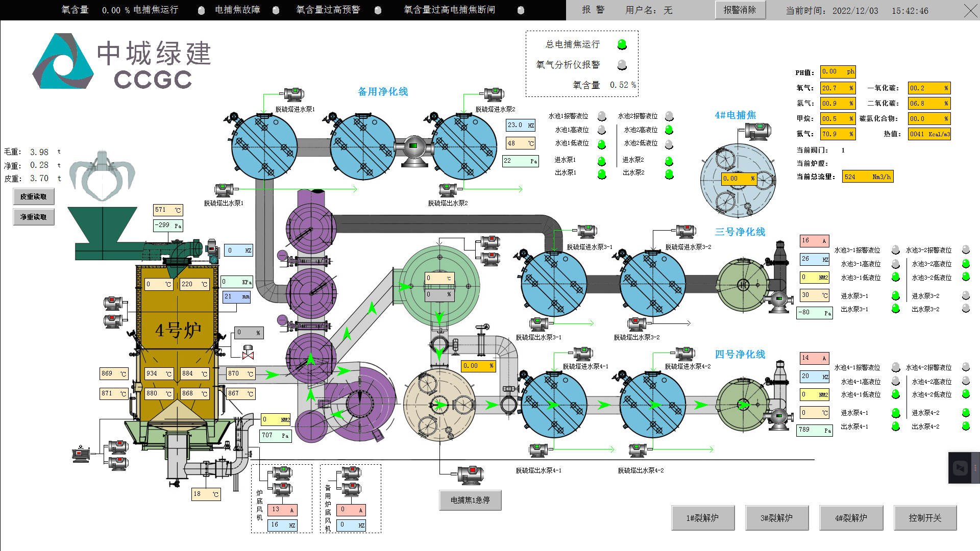
Task: Click the 脱硫塔进水泵1 pump motor icon
Action: (293, 94)
